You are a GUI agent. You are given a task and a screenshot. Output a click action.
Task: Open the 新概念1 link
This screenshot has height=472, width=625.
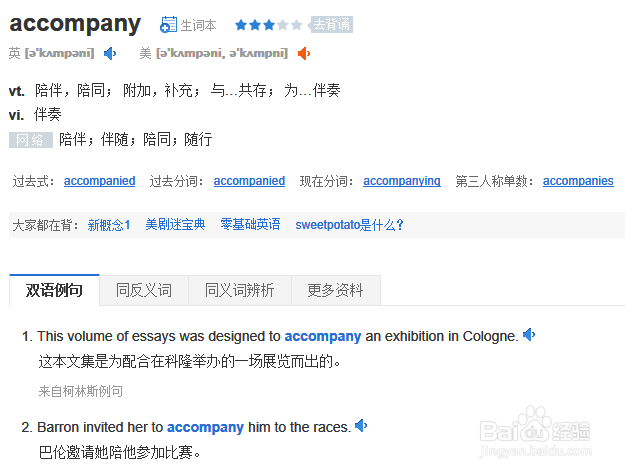[x=109, y=225]
